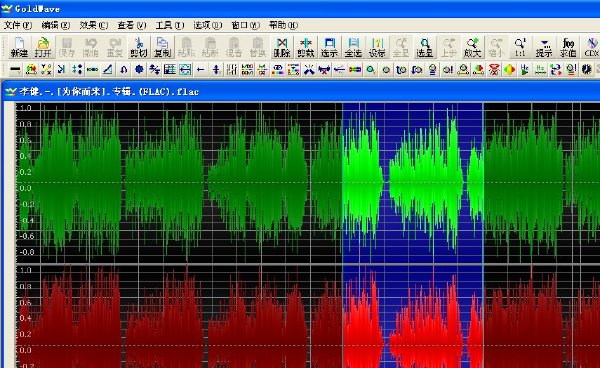The height and width of the screenshot is (368, 600).
Task: Click the Y/X dynamics effect icon
Action: (x=46, y=70)
